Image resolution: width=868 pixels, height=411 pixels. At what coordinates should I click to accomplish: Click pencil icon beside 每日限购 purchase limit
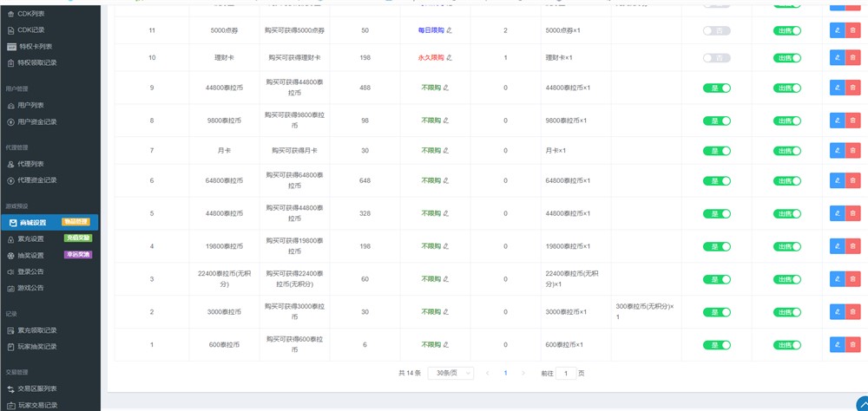pos(450,30)
